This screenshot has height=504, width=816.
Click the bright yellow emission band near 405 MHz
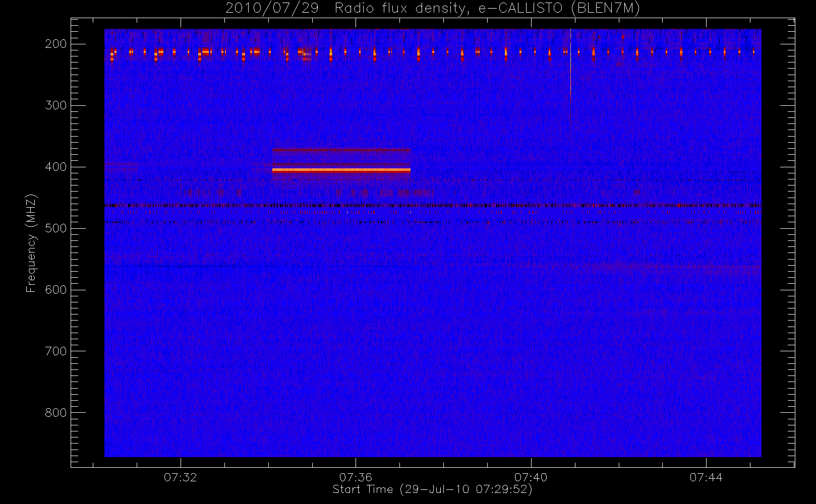pyautogui.click(x=341, y=170)
